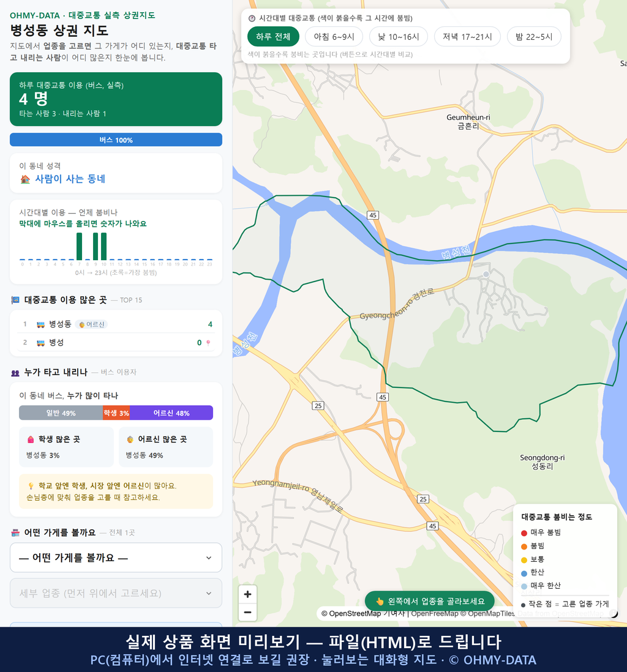Click the 매우 붐빔 red legend dot
This screenshot has width=627, height=672.
[x=524, y=532]
